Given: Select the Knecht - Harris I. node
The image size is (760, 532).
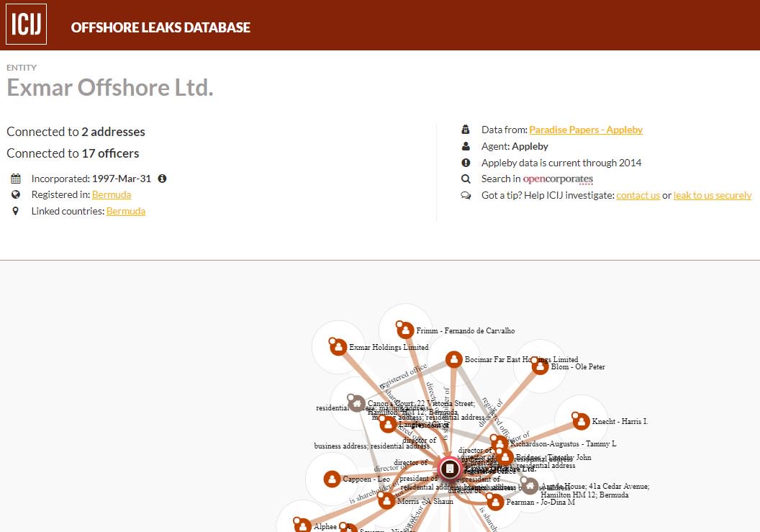Looking at the screenshot, I should (x=581, y=421).
